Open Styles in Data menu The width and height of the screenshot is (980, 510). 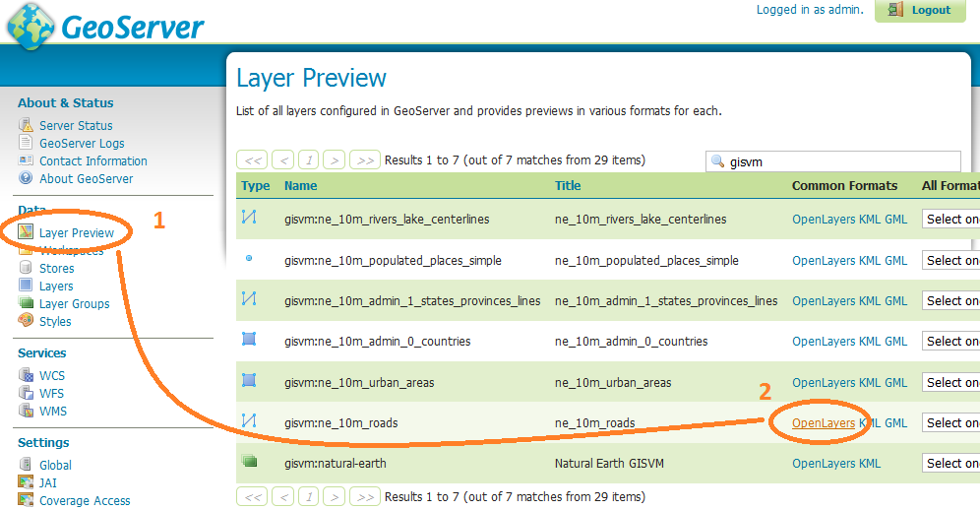pos(56,321)
